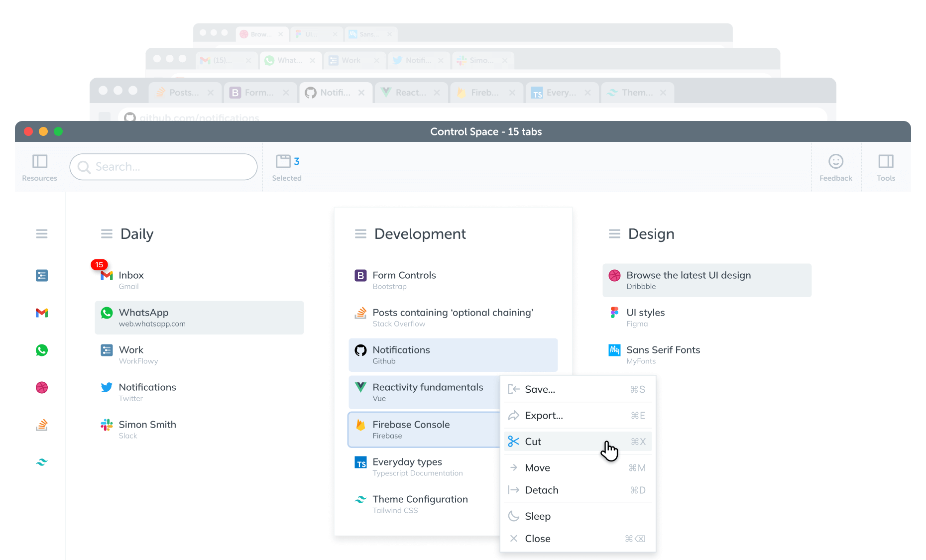926x560 pixels.
Task: Select Browse the latest UI design tab
Action: click(707, 280)
